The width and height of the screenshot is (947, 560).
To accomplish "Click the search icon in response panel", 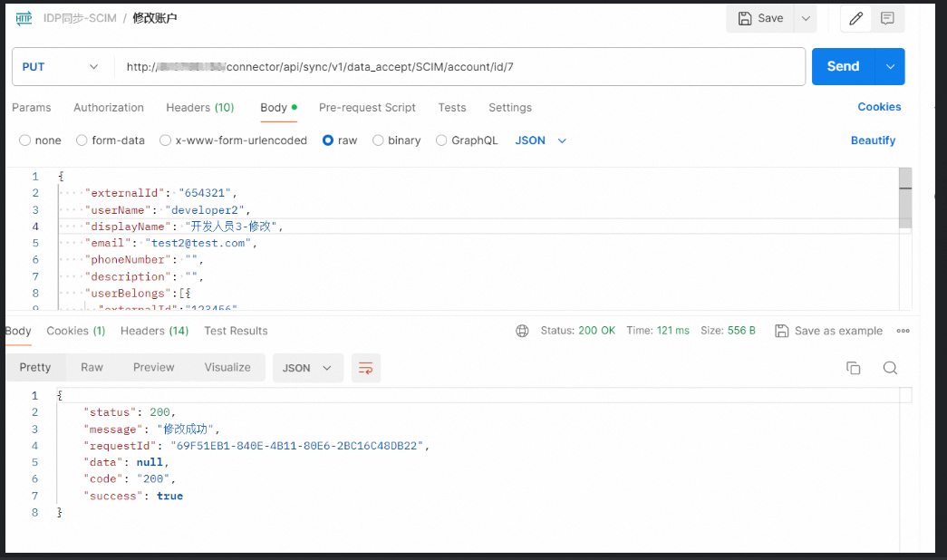I will coord(890,368).
